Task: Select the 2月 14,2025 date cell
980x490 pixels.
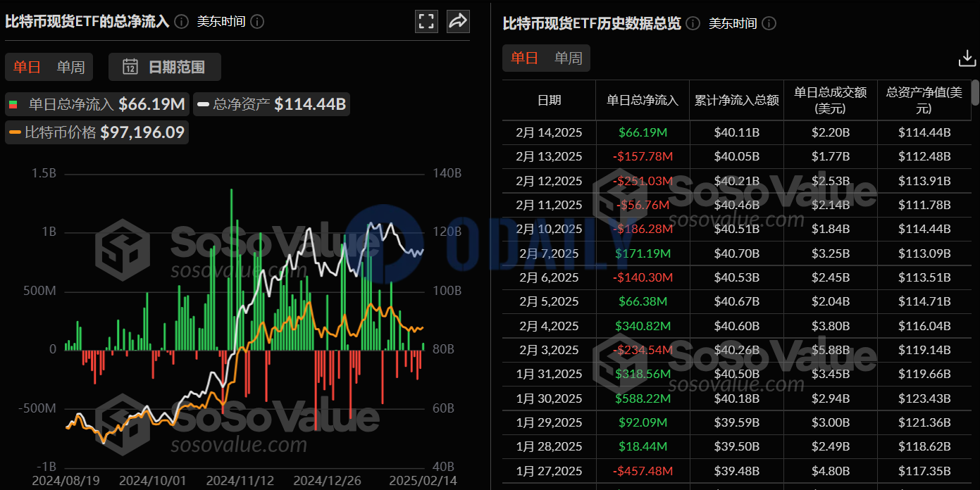Action: point(550,132)
